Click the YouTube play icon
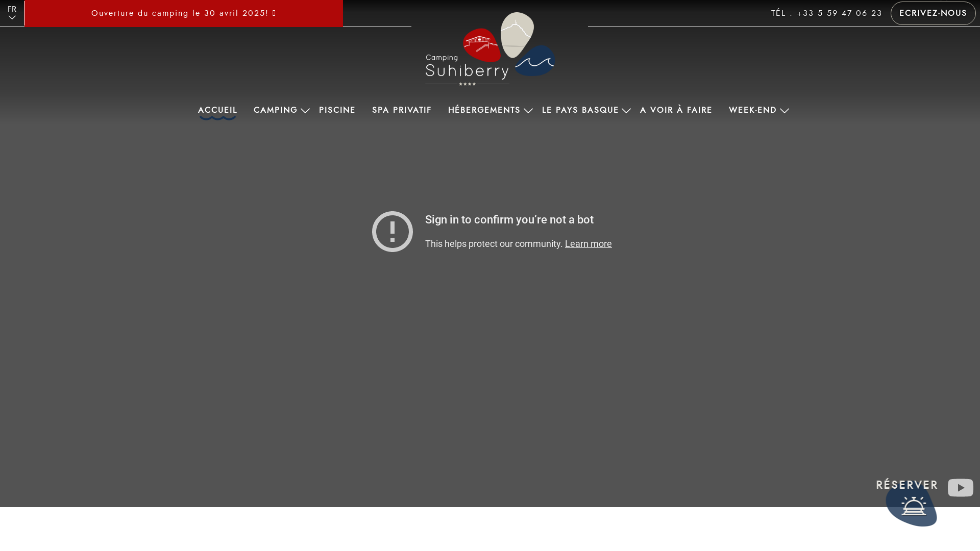Image resolution: width=980 pixels, height=551 pixels. [960, 488]
